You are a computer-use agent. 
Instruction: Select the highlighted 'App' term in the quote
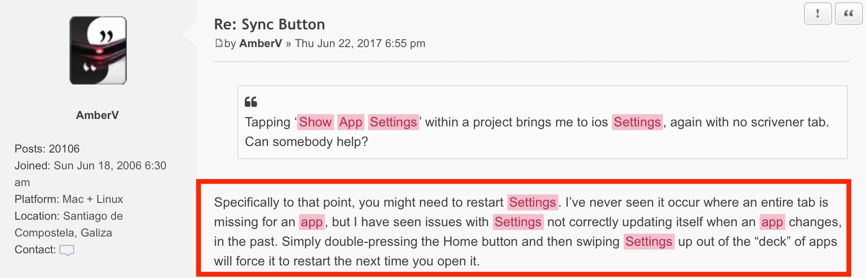tap(352, 122)
